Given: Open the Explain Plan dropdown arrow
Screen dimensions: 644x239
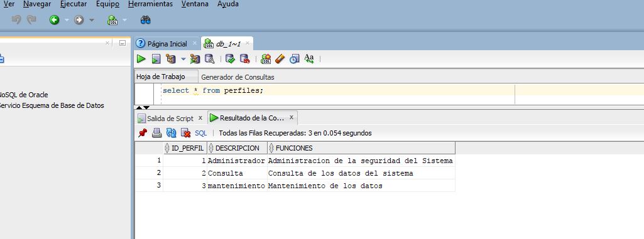Looking at the screenshot, I should point(183,59).
